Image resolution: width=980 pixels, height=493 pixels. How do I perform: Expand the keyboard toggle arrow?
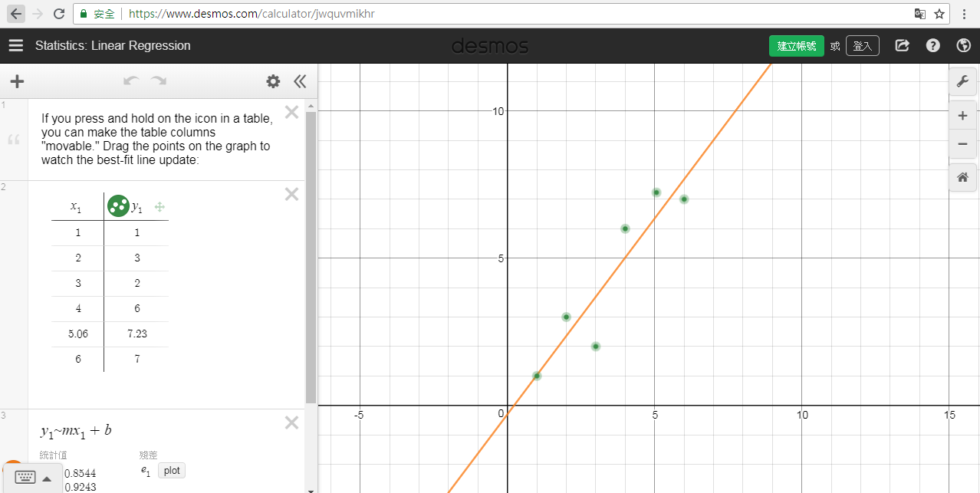point(47,478)
